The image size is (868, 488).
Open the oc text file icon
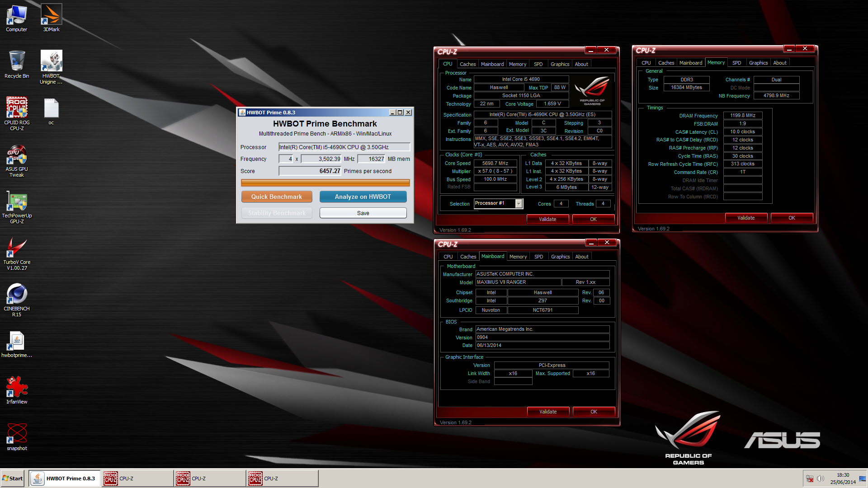click(x=51, y=112)
